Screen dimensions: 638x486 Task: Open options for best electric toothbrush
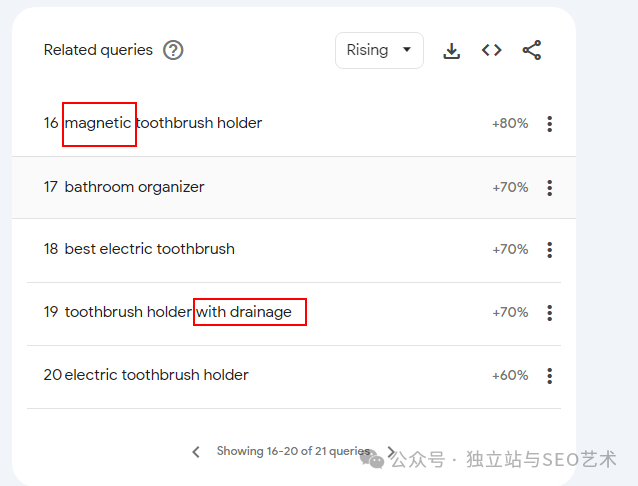549,249
